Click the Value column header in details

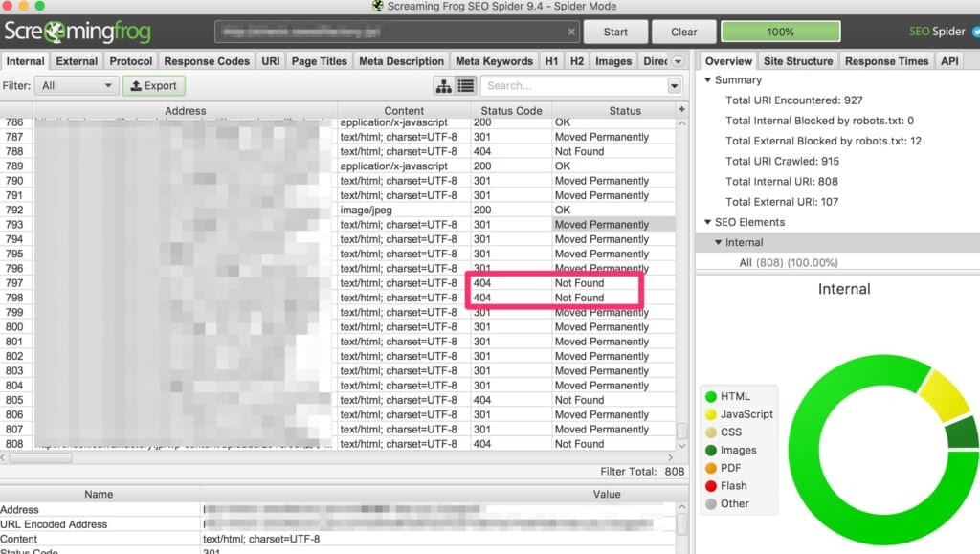[x=606, y=494]
